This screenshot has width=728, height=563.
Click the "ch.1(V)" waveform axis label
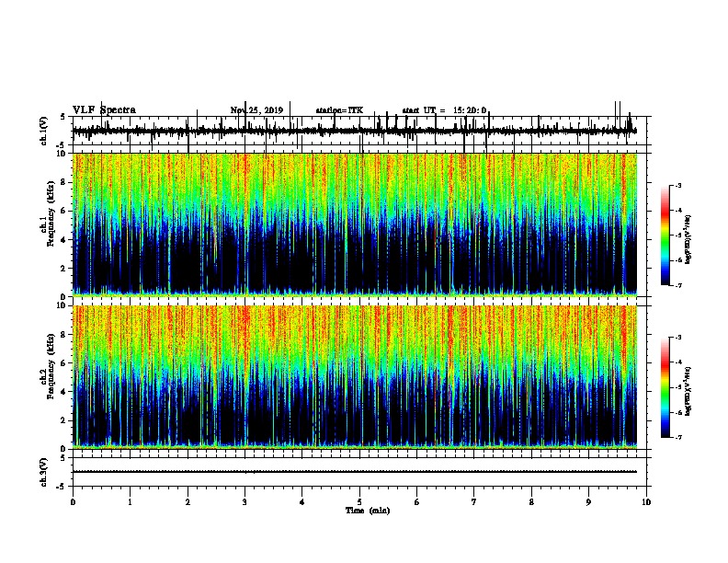click(x=44, y=131)
